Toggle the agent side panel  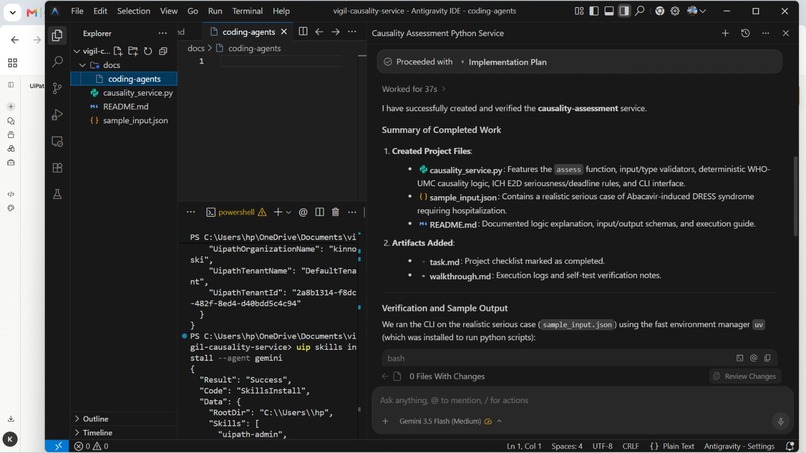[x=624, y=11]
